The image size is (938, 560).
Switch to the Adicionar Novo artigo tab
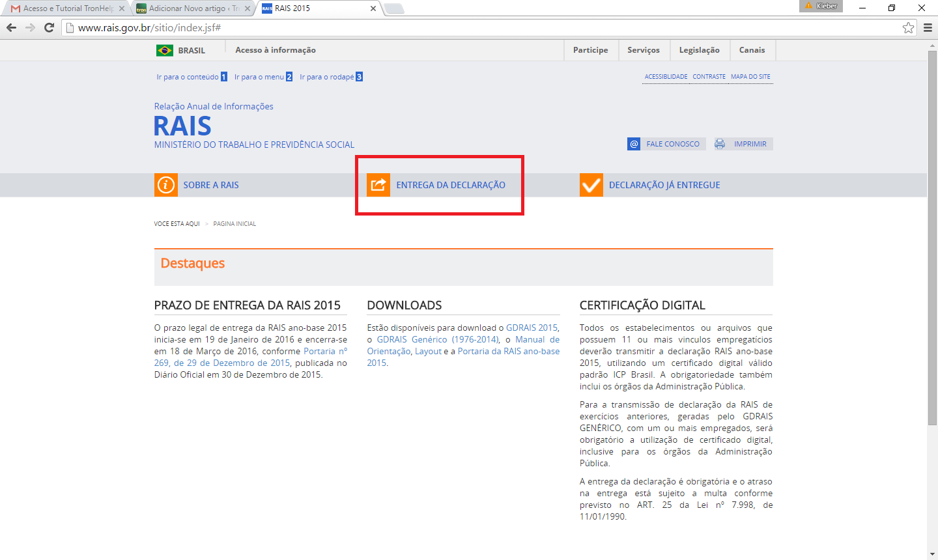192,8
